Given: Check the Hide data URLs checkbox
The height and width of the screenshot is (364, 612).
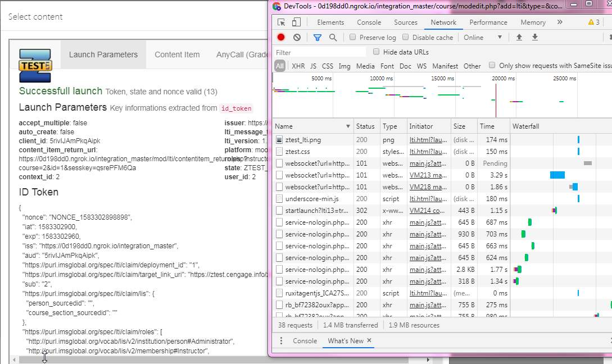Looking at the screenshot, I should point(377,52).
